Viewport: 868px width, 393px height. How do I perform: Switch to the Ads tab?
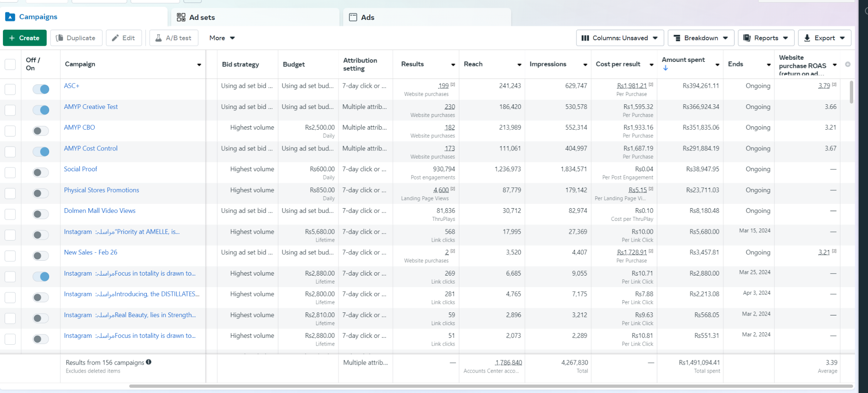click(x=427, y=17)
